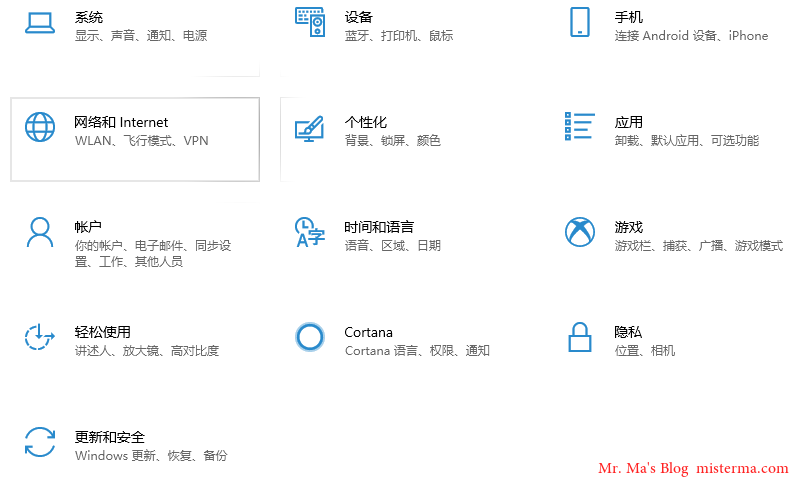Open the 系统 settings title
Screen dimensions: 792x478
click(89, 17)
